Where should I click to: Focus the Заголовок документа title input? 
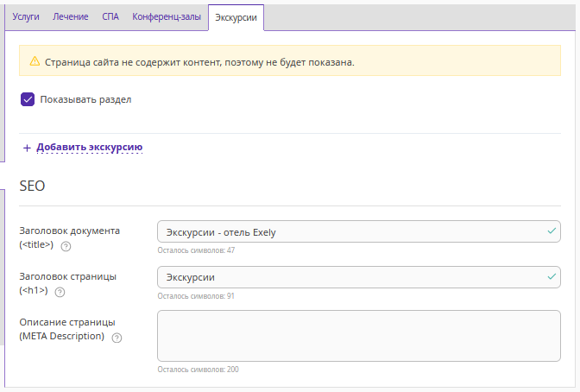click(x=359, y=231)
